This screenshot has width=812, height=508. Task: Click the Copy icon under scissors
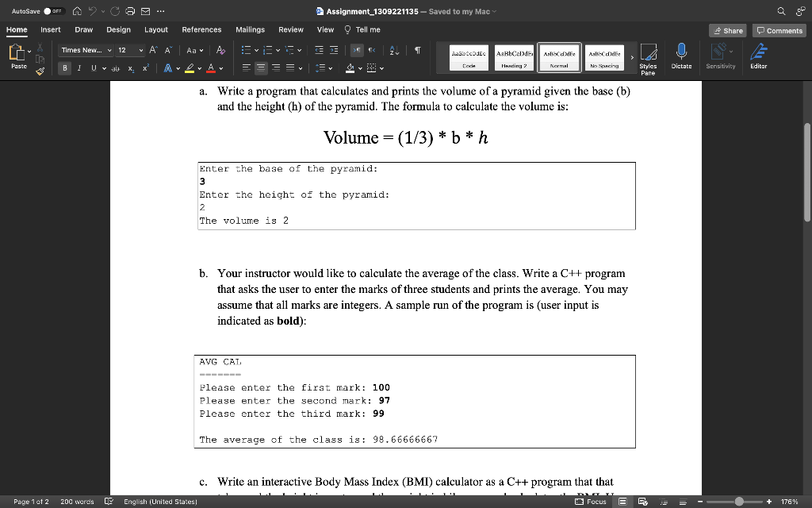tap(40, 59)
